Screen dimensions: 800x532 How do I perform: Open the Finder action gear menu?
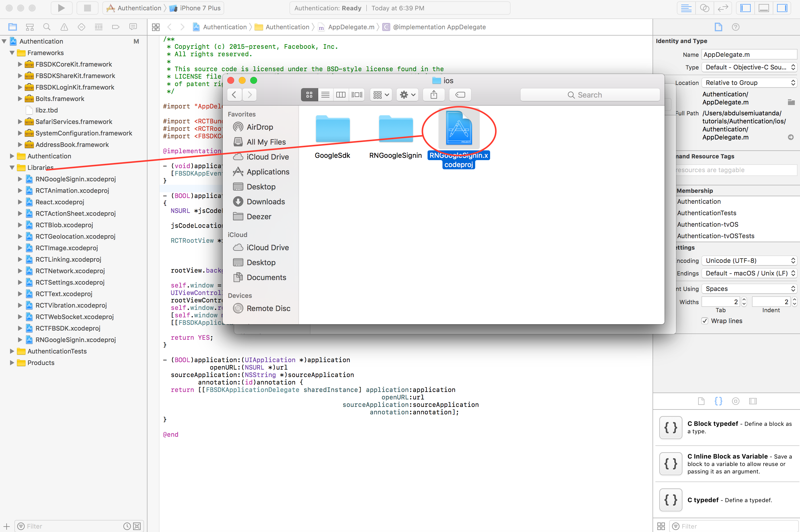coord(407,95)
